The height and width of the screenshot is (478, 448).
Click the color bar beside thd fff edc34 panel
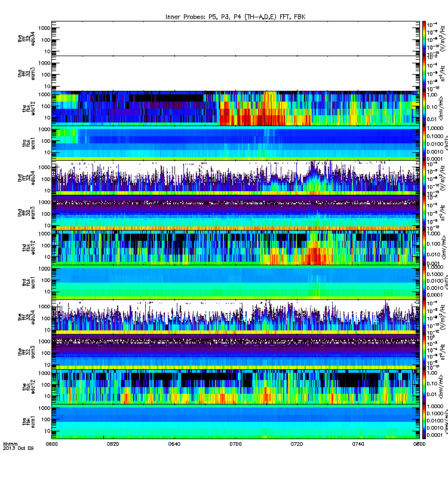click(x=424, y=177)
